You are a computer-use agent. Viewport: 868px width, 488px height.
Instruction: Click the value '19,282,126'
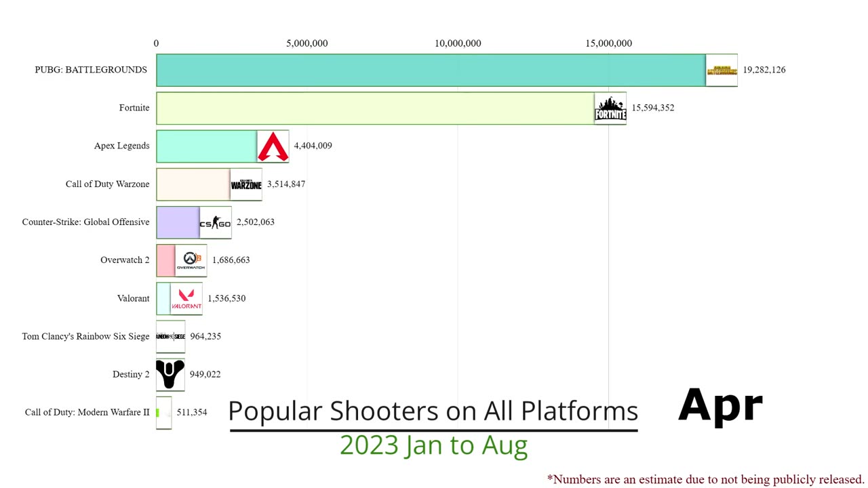(x=764, y=70)
